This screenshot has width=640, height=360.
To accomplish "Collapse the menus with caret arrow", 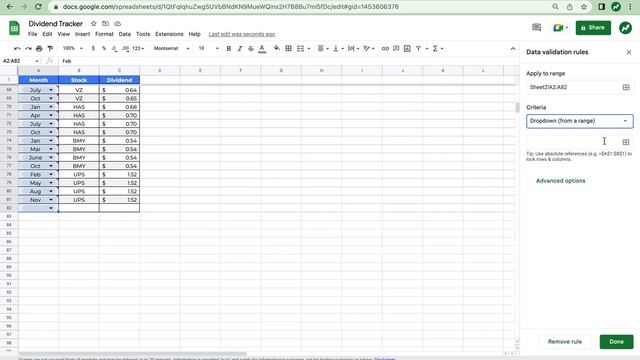I will point(513,49).
